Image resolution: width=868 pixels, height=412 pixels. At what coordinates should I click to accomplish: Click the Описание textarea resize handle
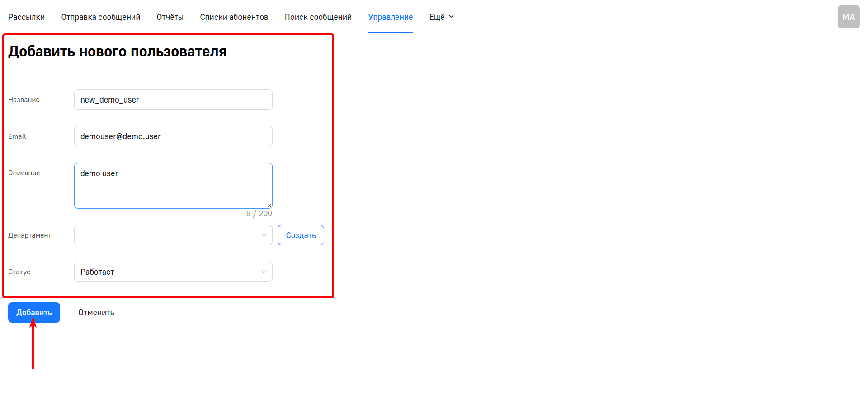click(269, 206)
